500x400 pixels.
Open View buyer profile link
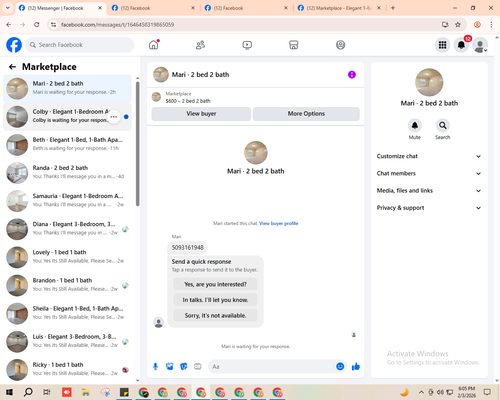click(279, 223)
